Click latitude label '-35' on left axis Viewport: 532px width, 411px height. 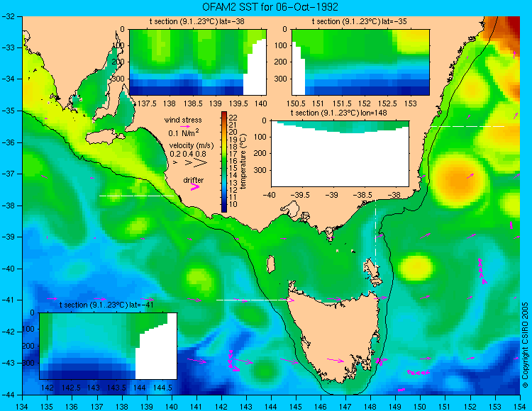[9, 111]
